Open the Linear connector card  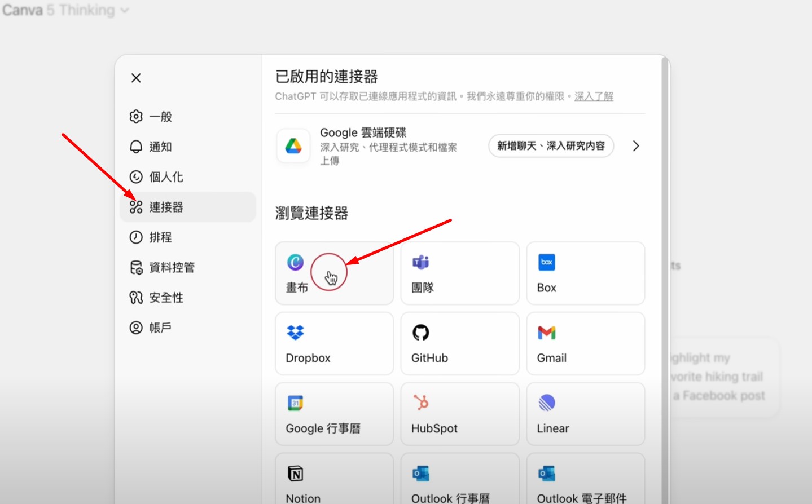tap(586, 414)
